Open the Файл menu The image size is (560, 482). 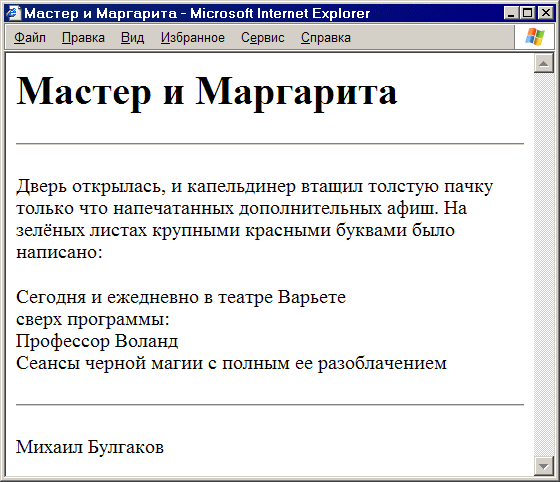point(30,37)
